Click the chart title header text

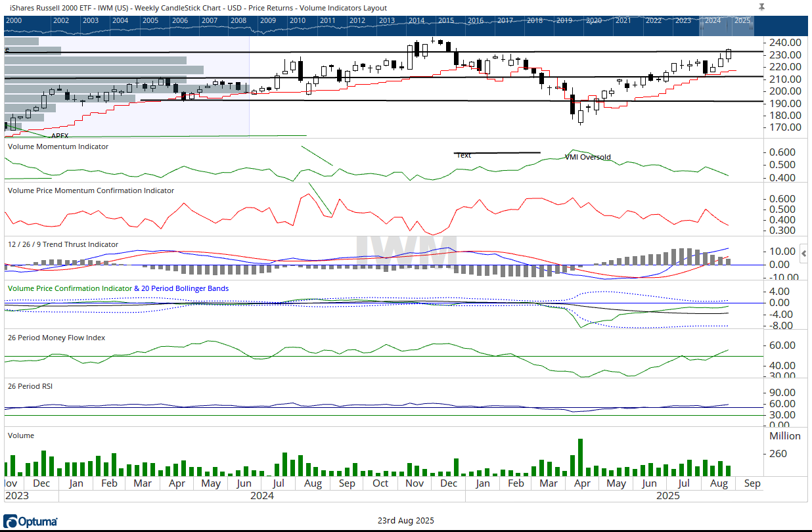tap(198, 8)
